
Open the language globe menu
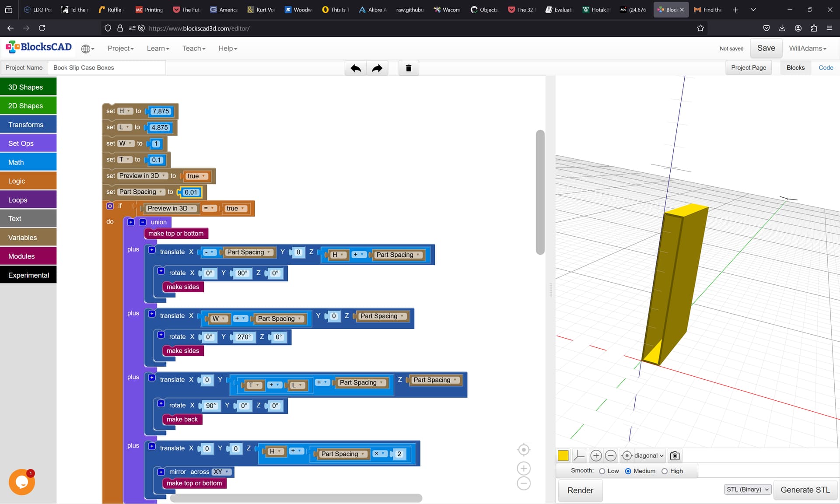[x=87, y=49]
